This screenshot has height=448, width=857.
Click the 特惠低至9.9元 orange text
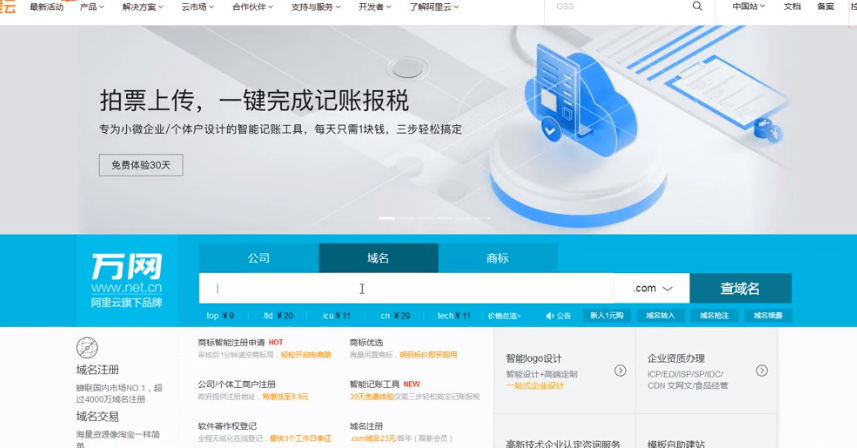[x=285, y=397]
